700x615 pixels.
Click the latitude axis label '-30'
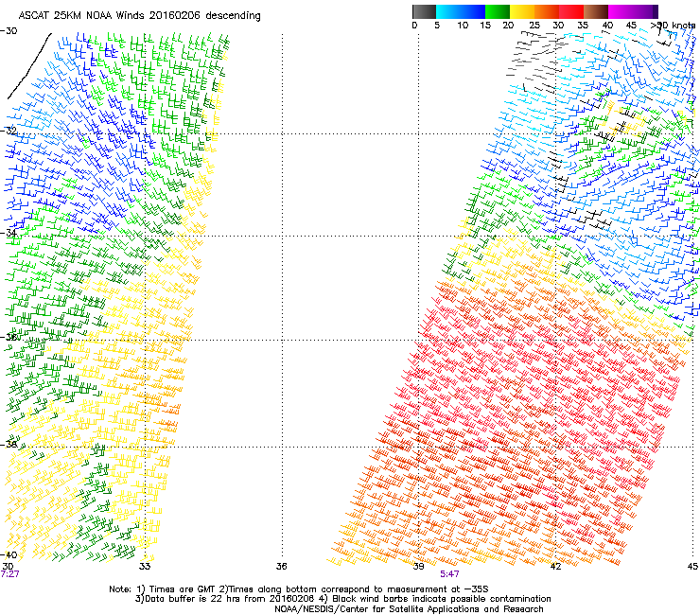[x=9, y=31]
